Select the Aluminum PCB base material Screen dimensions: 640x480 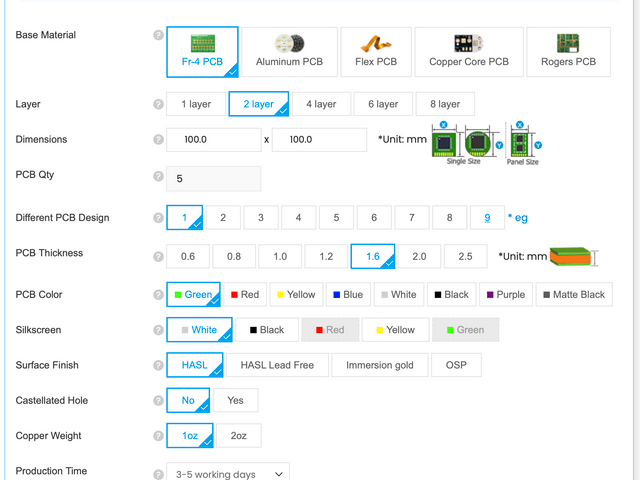pyautogui.click(x=289, y=52)
